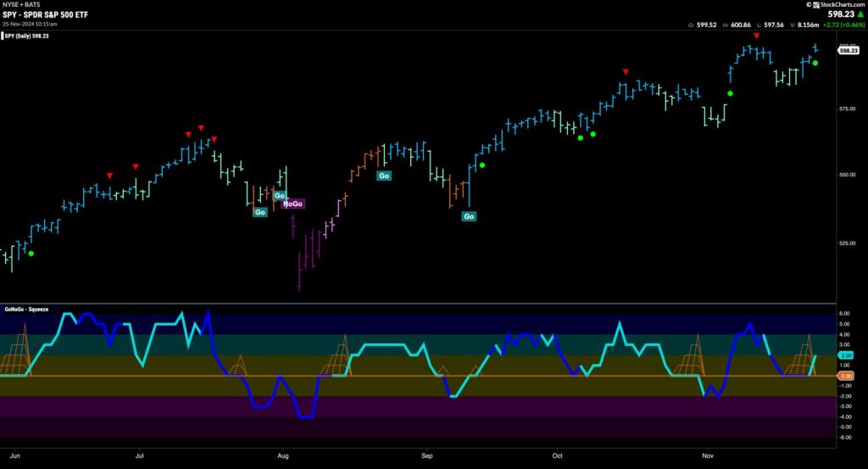Click the 575.00 price axis label

pyautogui.click(x=847, y=109)
